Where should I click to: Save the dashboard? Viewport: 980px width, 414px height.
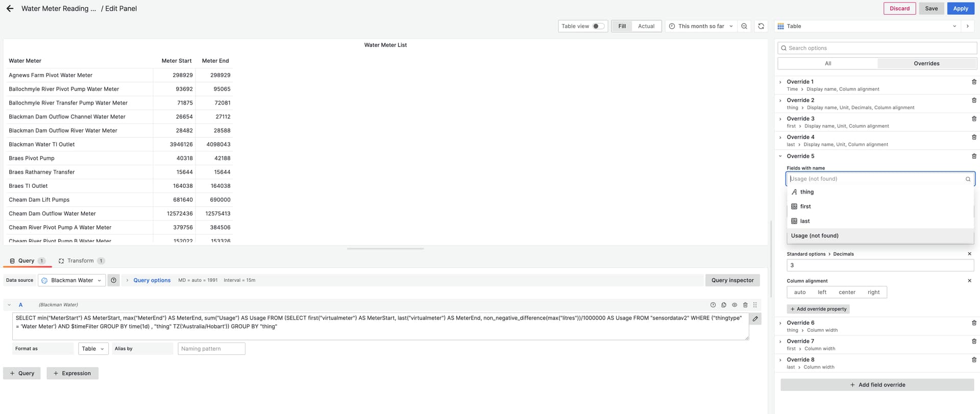coord(932,8)
